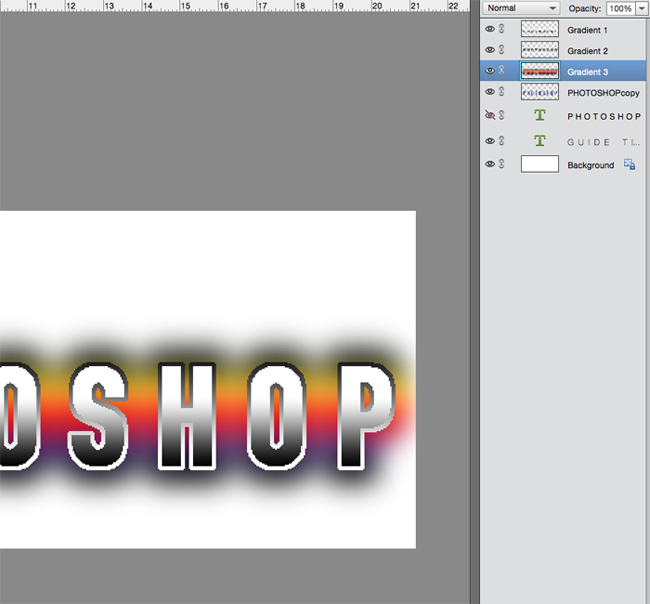Open the Opacity slider dropdown arrow
Screen dimensions: 650x604
click(642, 8)
